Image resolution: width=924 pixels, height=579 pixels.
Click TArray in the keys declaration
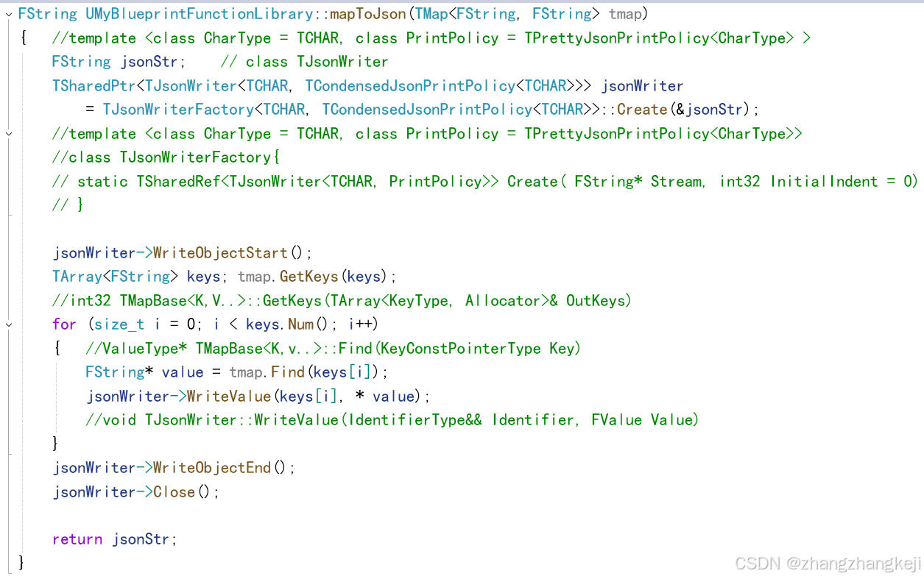77,277
